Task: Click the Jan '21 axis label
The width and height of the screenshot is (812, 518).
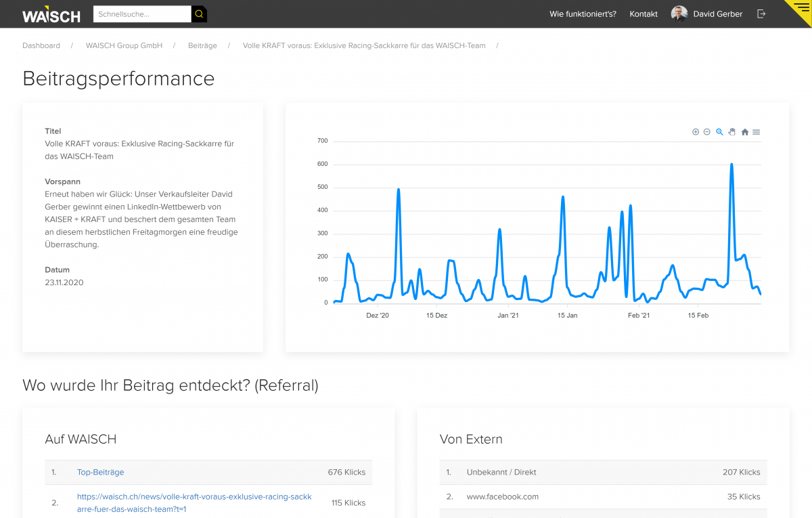Action: point(508,316)
